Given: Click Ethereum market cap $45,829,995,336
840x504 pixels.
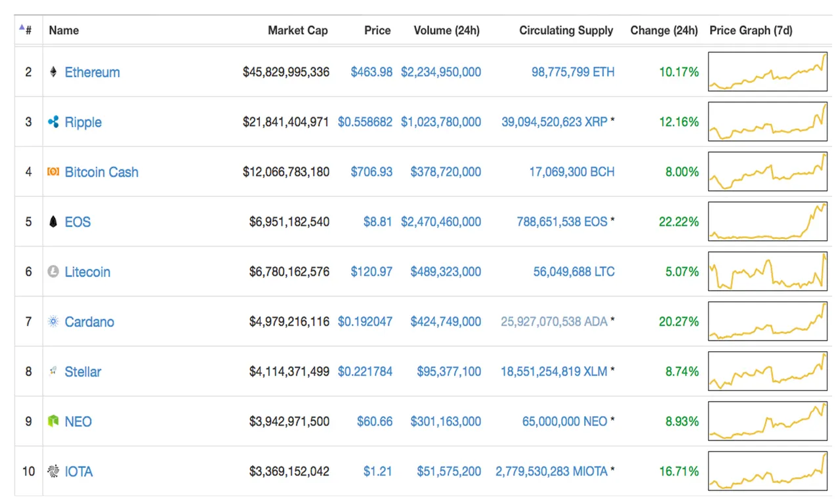Looking at the screenshot, I should 286,72.
